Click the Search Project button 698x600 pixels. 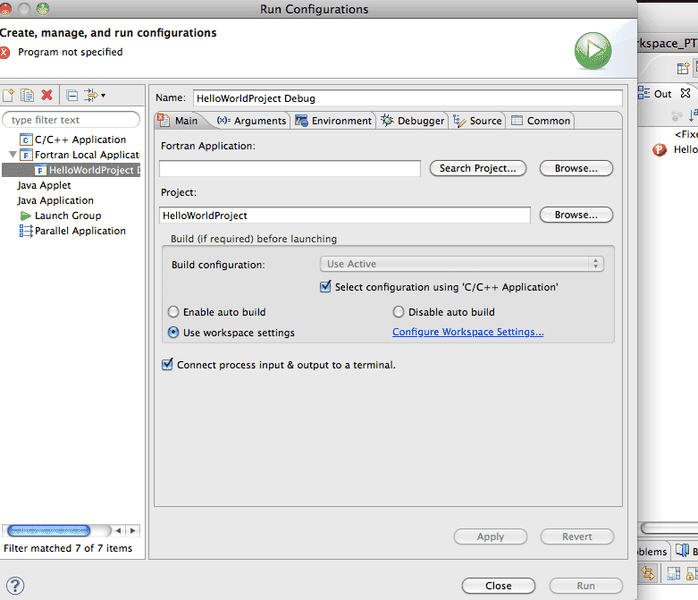478,168
